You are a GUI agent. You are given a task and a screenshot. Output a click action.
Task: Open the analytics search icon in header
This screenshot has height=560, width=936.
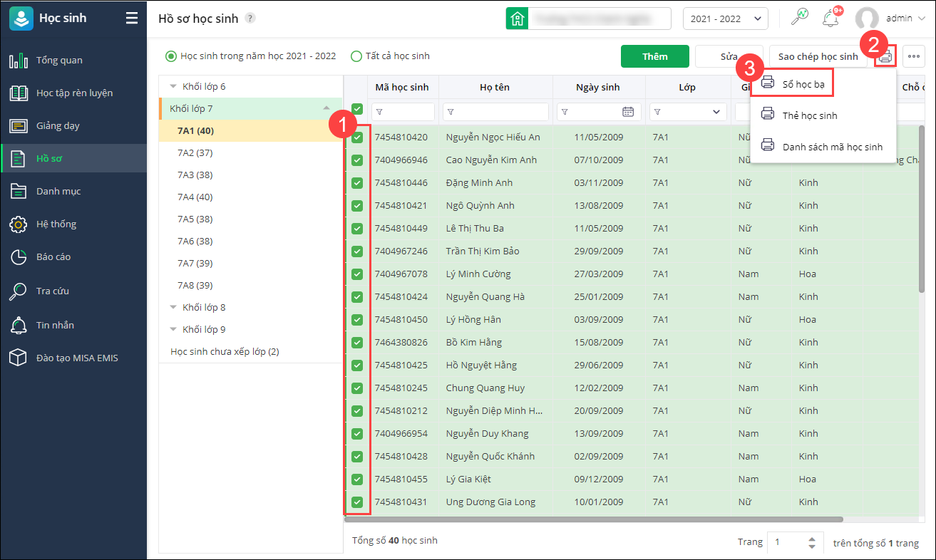tap(800, 18)
